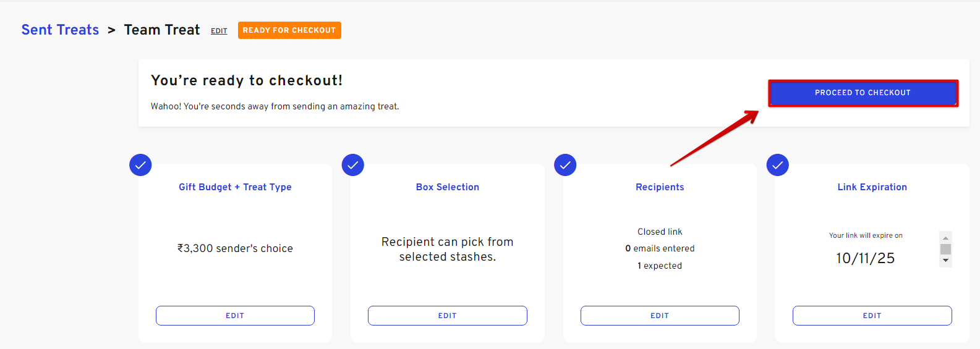Click the Gift Budget checkmark circle icon
Image resolution: width=980 pixels, height=349 pixels.
pyautogui.click(x=140, y=165)
